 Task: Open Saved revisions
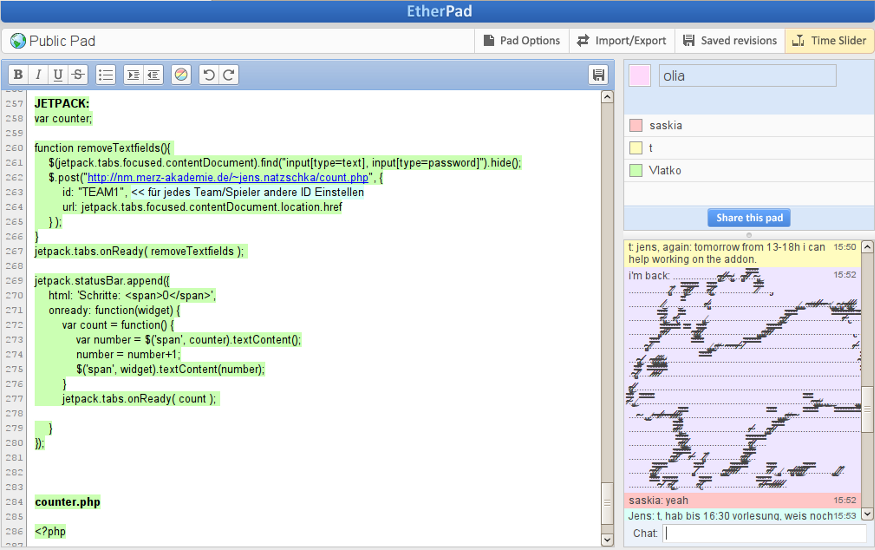click(x=730, y=41)
